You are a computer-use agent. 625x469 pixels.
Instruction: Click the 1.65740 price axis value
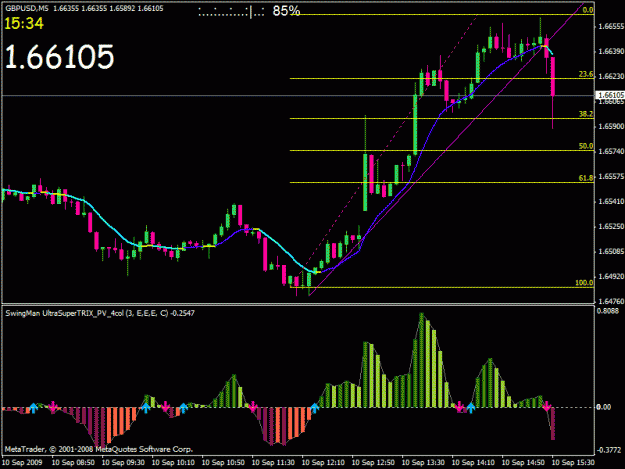point(611,151)
